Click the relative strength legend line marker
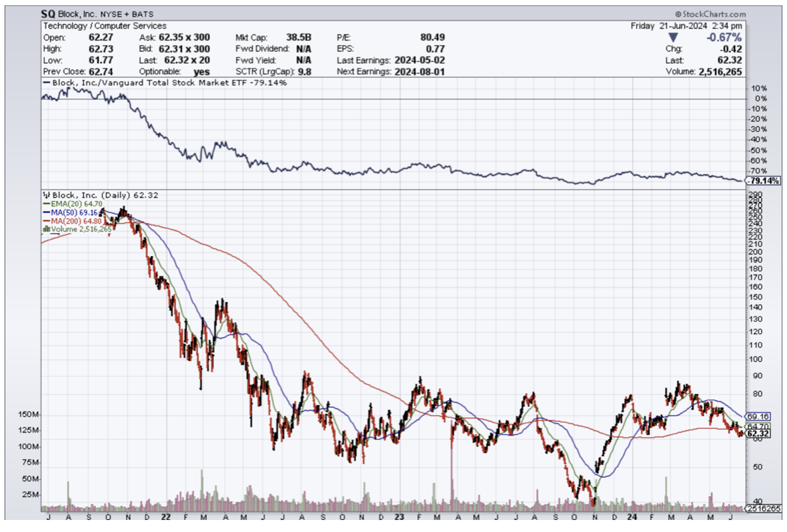The image size is (787, 532). pos(45,83)
